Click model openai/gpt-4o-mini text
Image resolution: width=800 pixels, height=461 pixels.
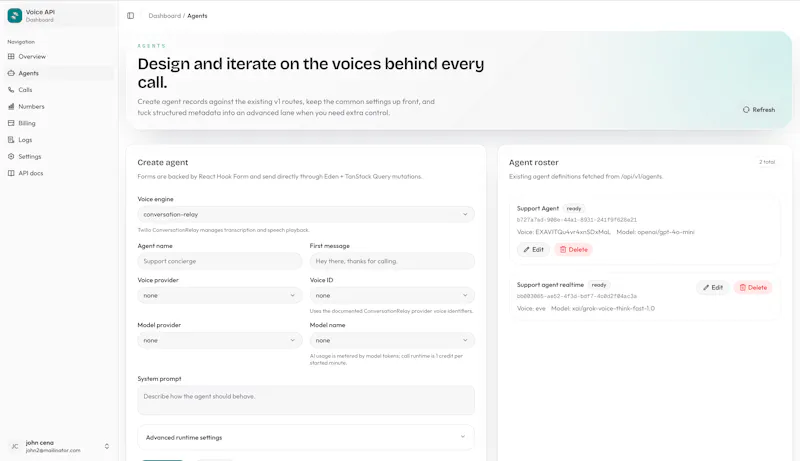point(655,232)
